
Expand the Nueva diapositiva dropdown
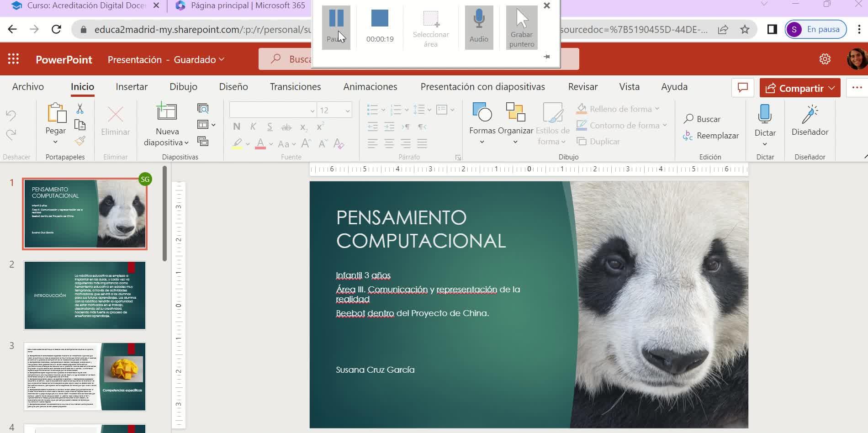[x=186, y=143]
